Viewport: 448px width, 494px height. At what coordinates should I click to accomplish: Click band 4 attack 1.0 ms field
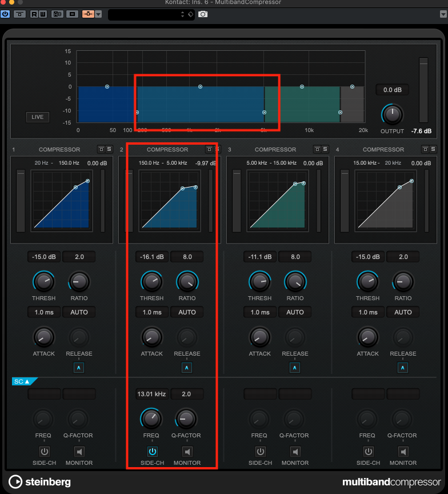368,312
